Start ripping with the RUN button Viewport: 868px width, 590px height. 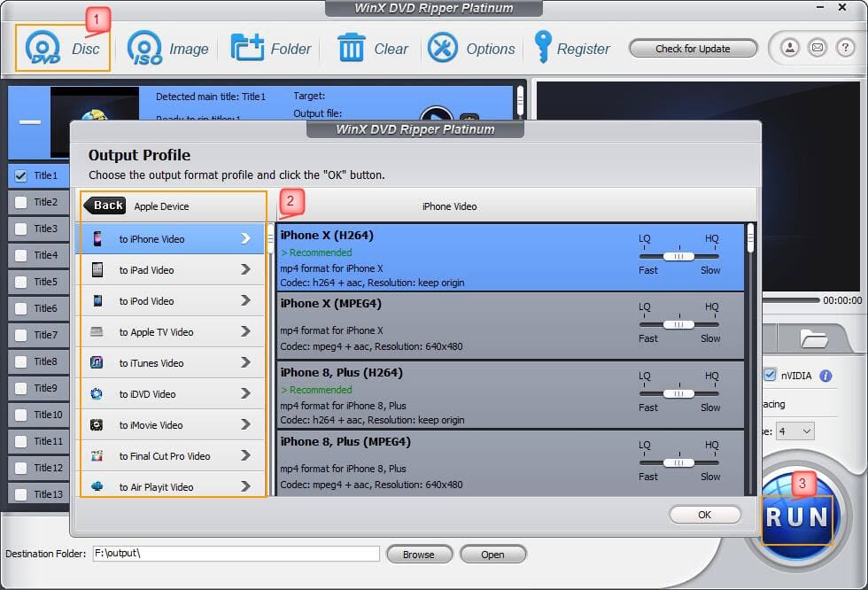pyautogui.click(x=797, y=517)
